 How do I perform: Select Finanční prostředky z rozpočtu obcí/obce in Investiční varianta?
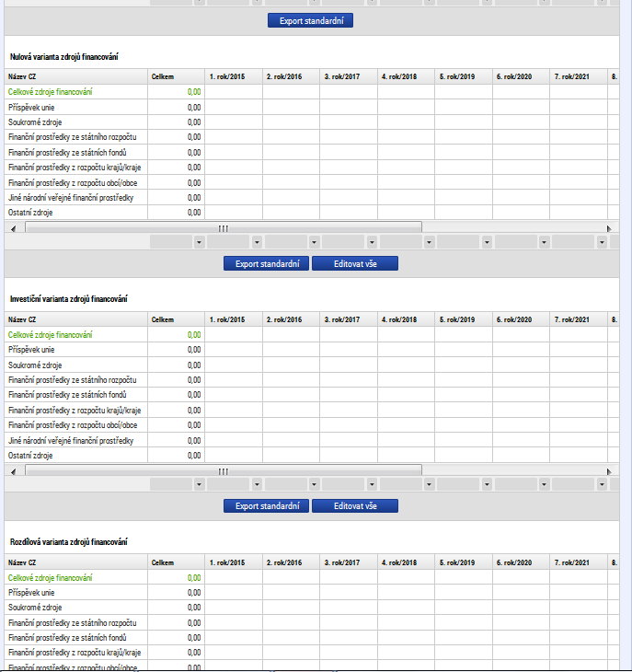[312, 425]
